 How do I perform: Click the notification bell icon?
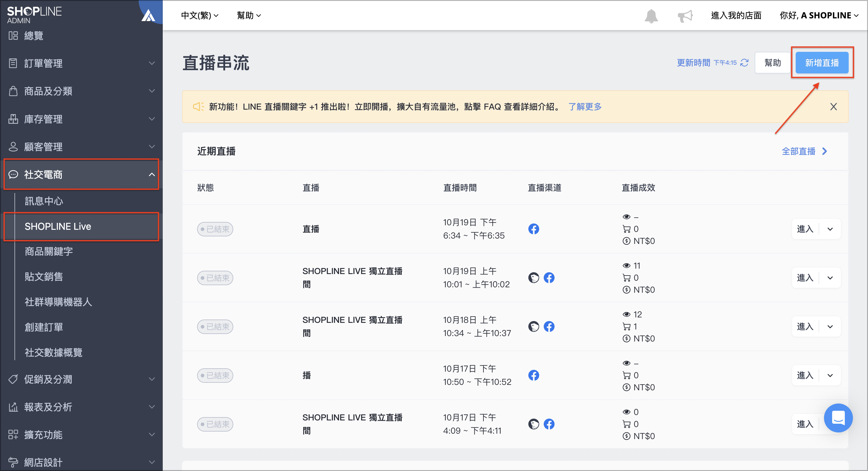[x=651, y=16]
